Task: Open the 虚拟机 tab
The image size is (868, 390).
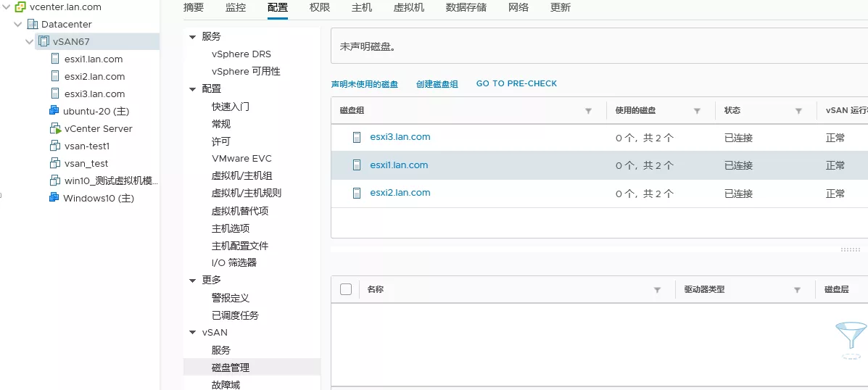Action: [408, 7]
